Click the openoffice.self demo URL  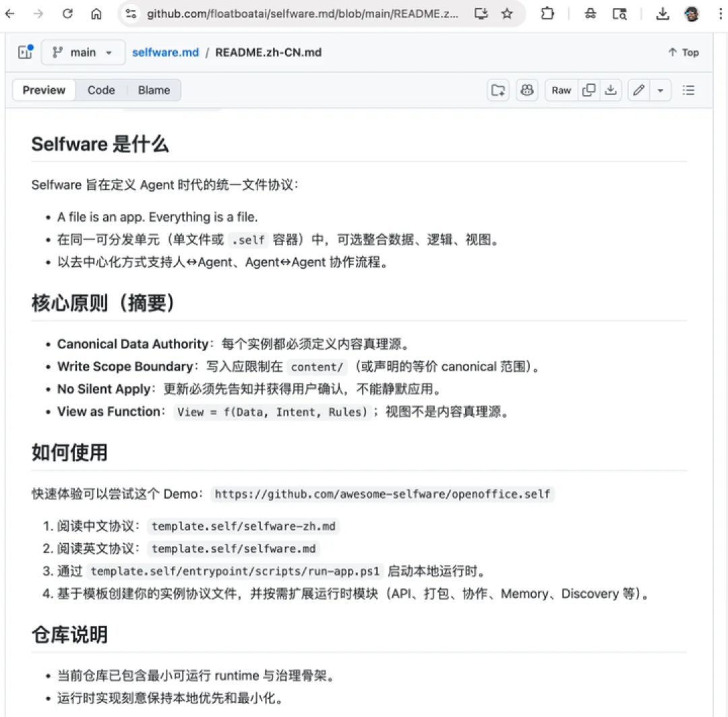click(x=382, y=494)
